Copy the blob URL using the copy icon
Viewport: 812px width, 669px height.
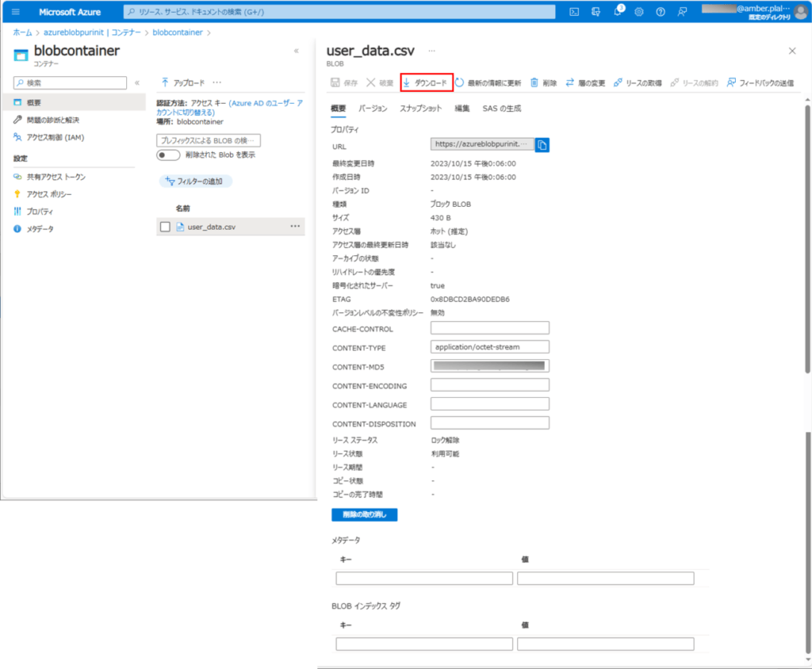[x=542, y=145]
